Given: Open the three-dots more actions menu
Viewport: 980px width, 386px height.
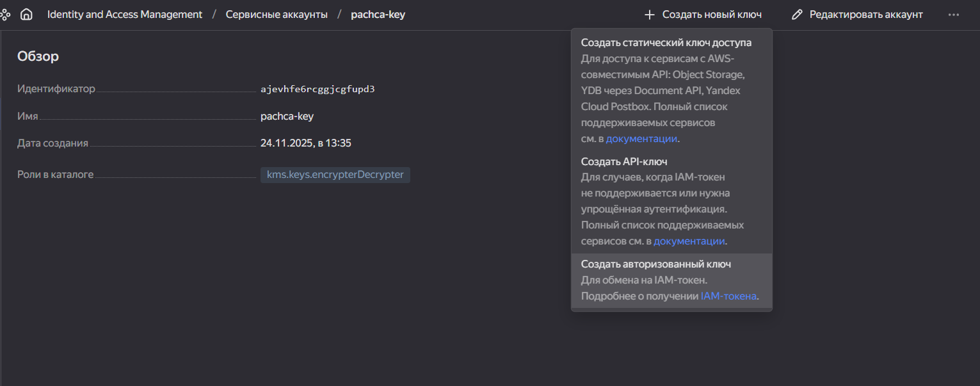Looking at the screenshot, I should pyautogui.click(x=954, y=14).
